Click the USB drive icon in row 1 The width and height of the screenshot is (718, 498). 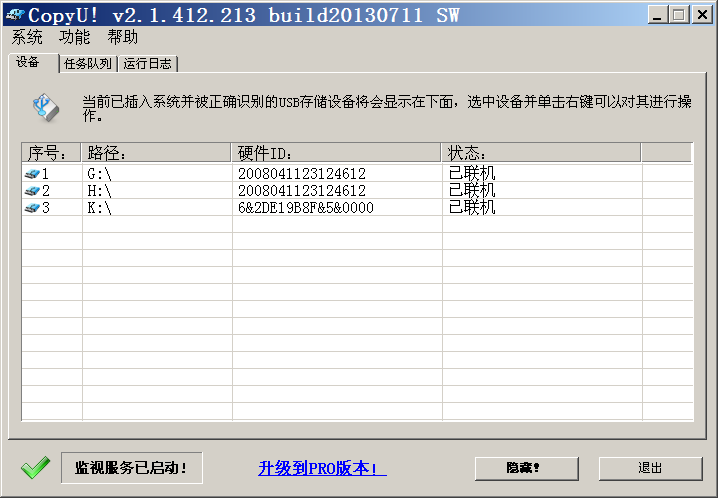[x=32, y=174]
